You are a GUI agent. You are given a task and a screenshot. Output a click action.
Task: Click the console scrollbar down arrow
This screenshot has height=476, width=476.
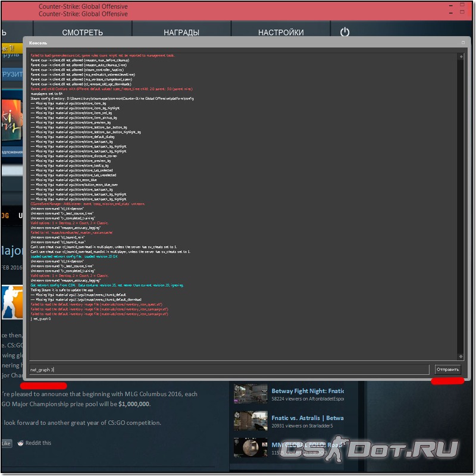[461, 356]
